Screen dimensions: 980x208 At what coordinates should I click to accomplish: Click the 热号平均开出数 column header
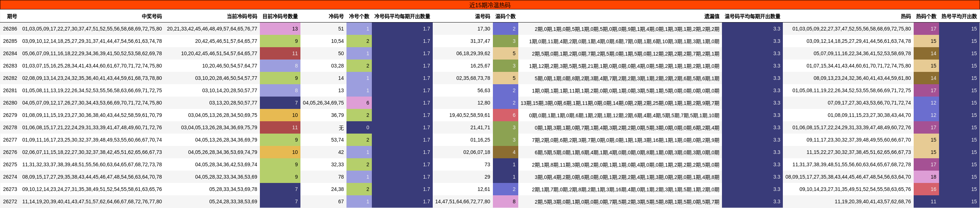tap(959, 16)
